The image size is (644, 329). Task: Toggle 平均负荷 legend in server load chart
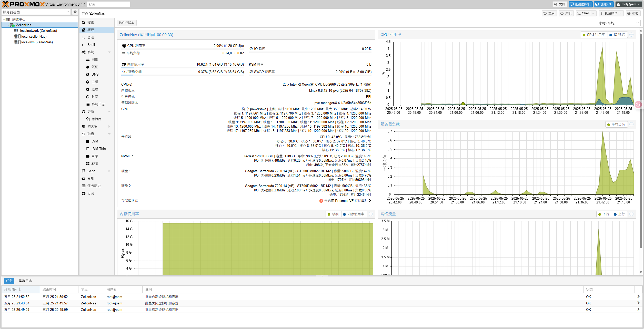(x=616, y=125)
